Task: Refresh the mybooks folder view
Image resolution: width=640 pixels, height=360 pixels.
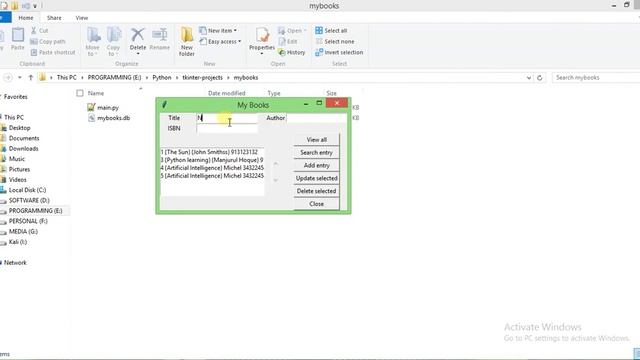Action: point(540,78)
